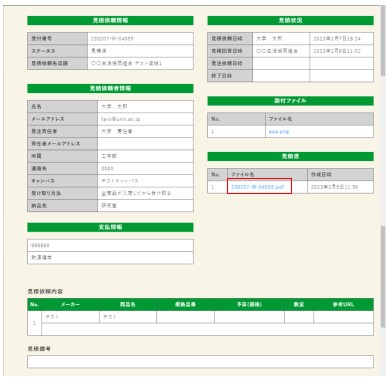This screenshot has width=389, height=379.
Task: Select テスト in the メーカー column
Action: coord(52,317)
